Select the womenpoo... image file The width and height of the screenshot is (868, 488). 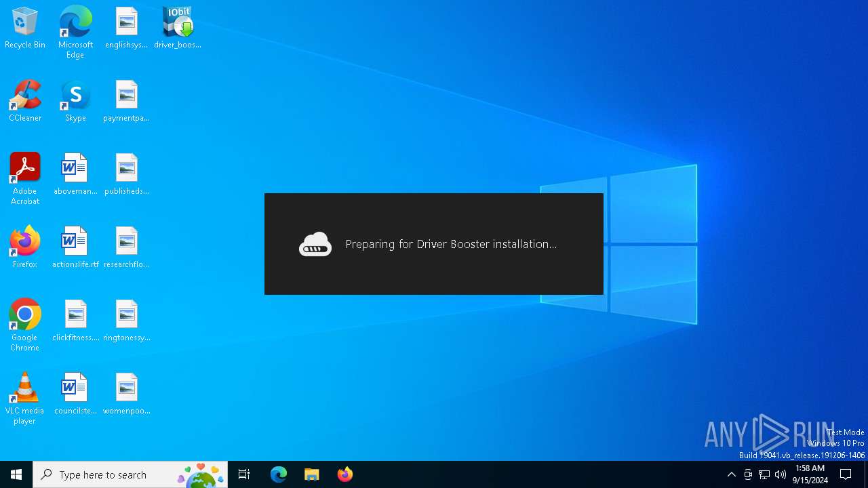pyautogui.click(x=126, y=394)
